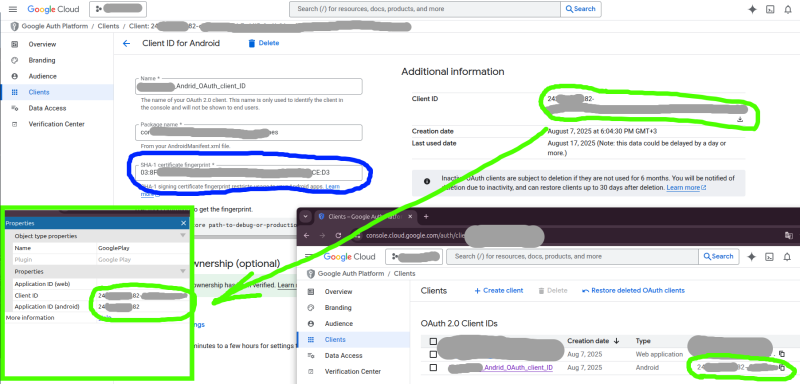Click the Search button in the Clients list window
This screenshot has width=800, height=384.
(718, 257)
